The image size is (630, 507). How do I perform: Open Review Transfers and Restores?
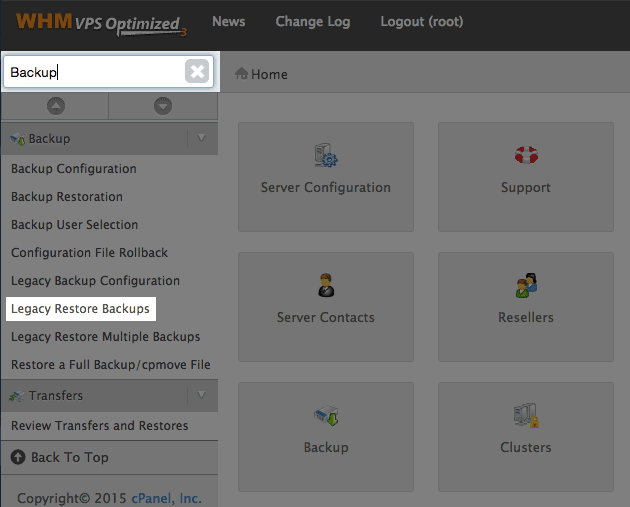[x=100, y=425]
